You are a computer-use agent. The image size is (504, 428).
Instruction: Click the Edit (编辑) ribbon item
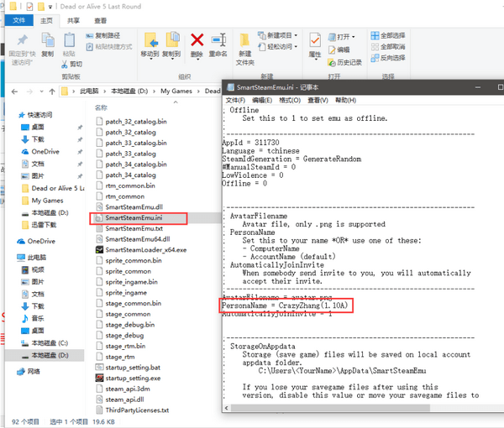click(339, 50)
